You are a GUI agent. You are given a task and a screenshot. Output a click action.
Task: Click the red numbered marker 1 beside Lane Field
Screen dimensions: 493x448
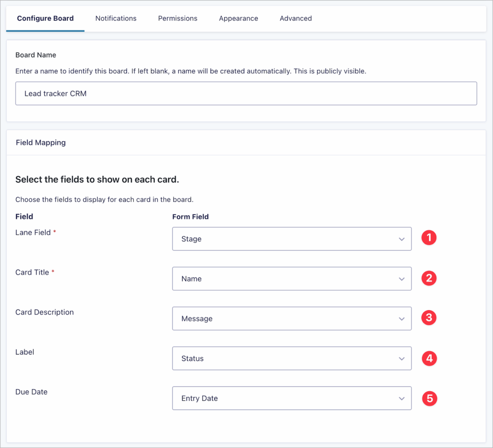tap(429, 237)
